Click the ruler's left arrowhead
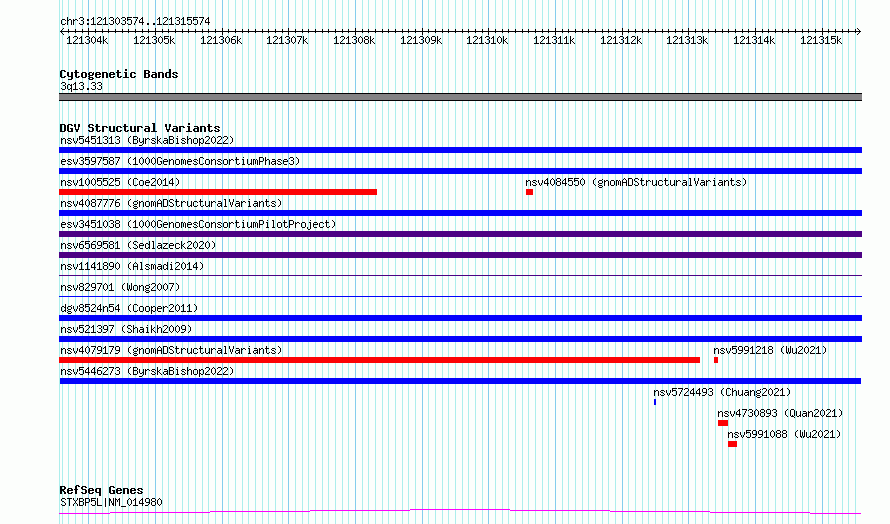The height and width of the screenshot is (524, 890). (62, 31)
